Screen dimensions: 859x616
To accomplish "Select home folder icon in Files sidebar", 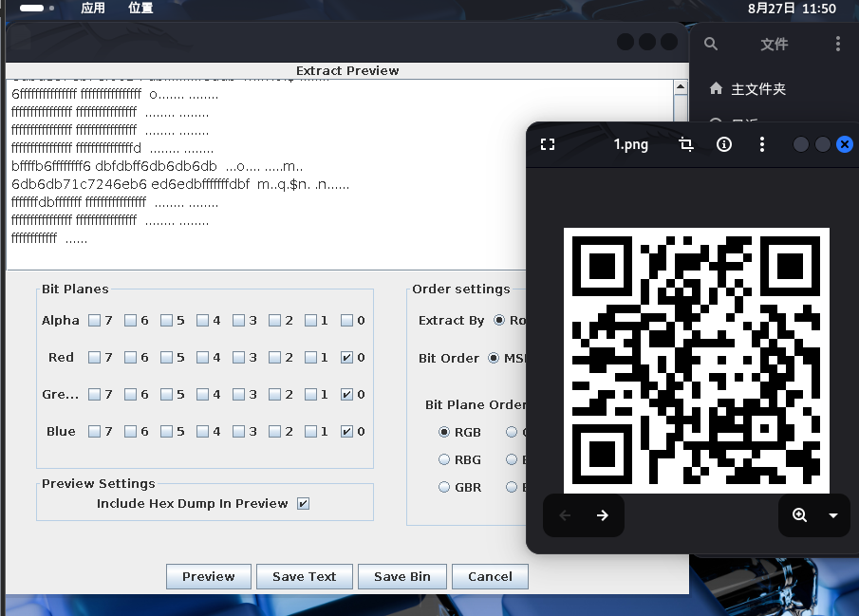I will 716,88.
